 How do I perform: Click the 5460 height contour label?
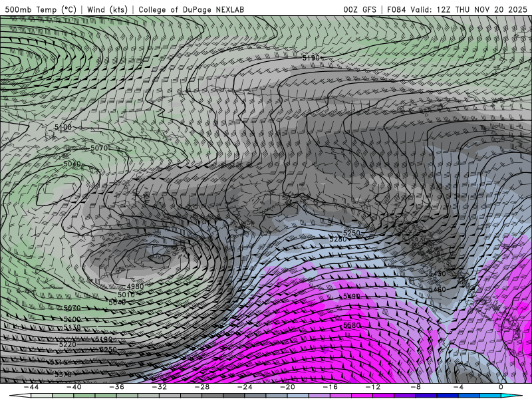(x=437, y=289)
